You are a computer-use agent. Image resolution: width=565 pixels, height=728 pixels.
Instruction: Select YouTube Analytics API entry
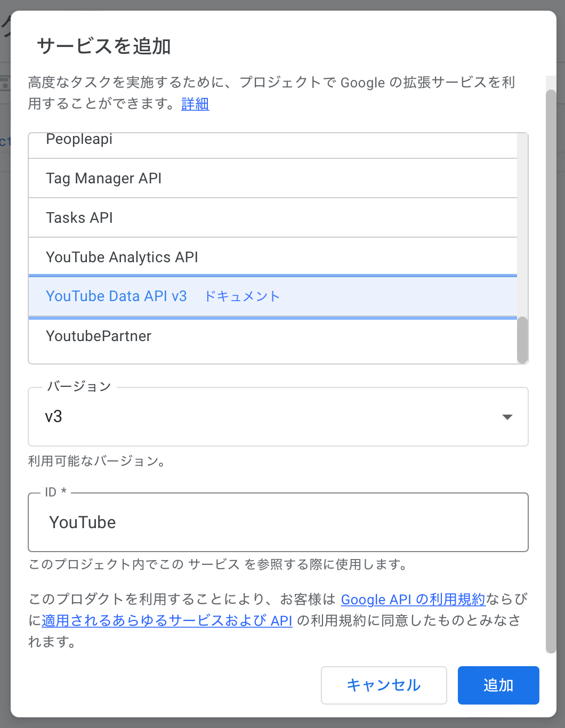(x=272, y=257)
